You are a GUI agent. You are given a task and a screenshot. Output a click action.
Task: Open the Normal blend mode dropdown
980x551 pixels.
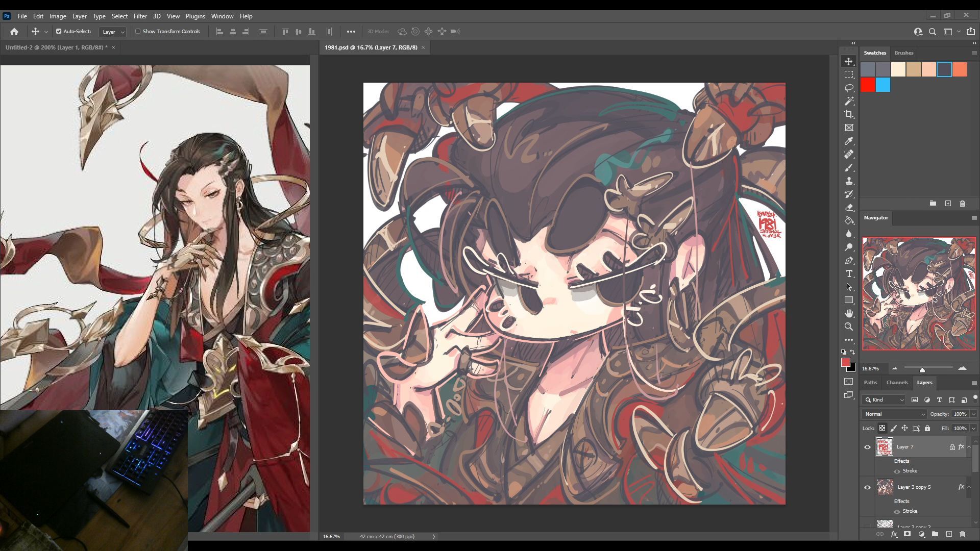894,414
